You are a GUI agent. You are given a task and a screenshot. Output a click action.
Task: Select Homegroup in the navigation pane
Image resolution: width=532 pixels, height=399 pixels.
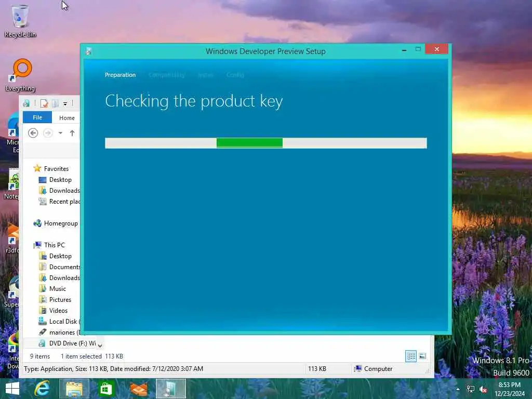coord(56,223)
